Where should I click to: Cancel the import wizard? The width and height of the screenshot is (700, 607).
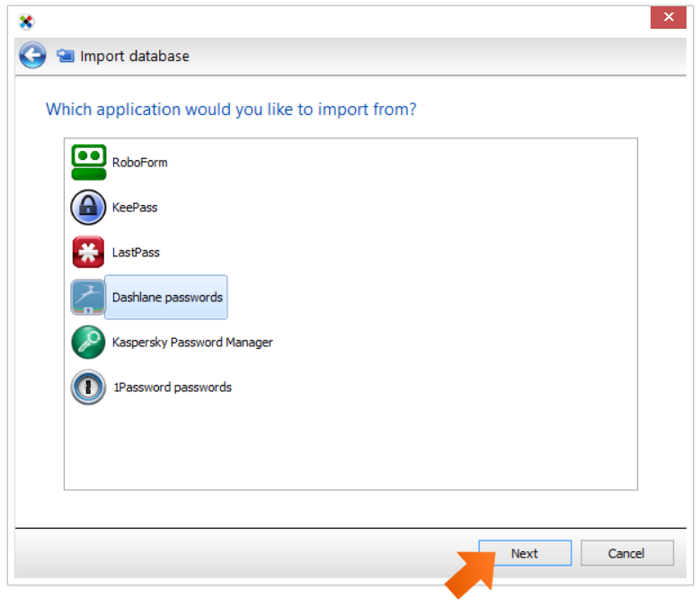pyautogui.click(x=627, y=553)
